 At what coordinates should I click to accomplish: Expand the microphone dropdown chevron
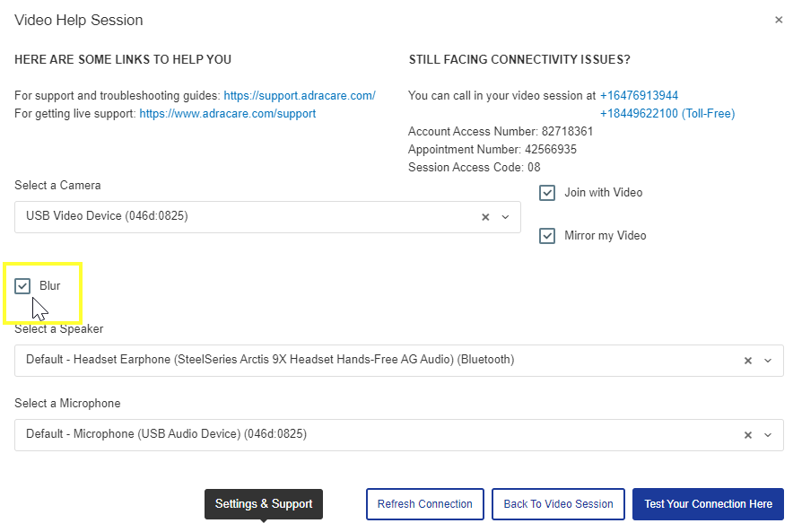click(768, 435)
